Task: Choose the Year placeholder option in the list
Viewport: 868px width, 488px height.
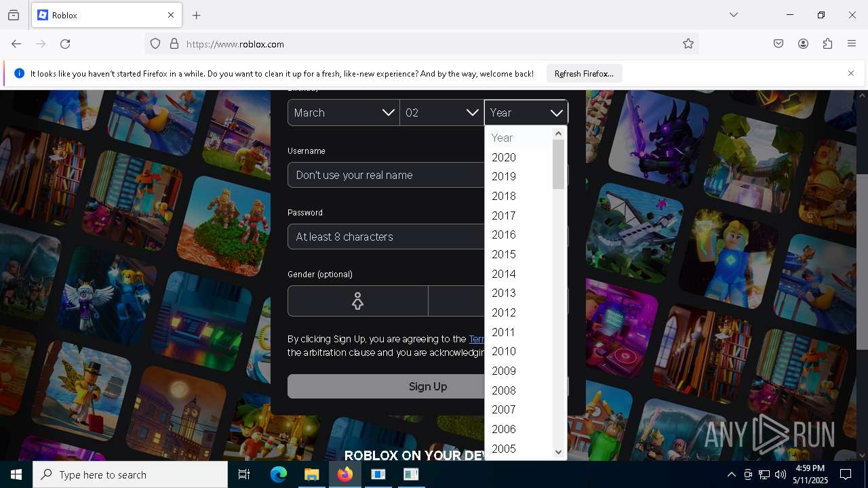Action: 519,138
